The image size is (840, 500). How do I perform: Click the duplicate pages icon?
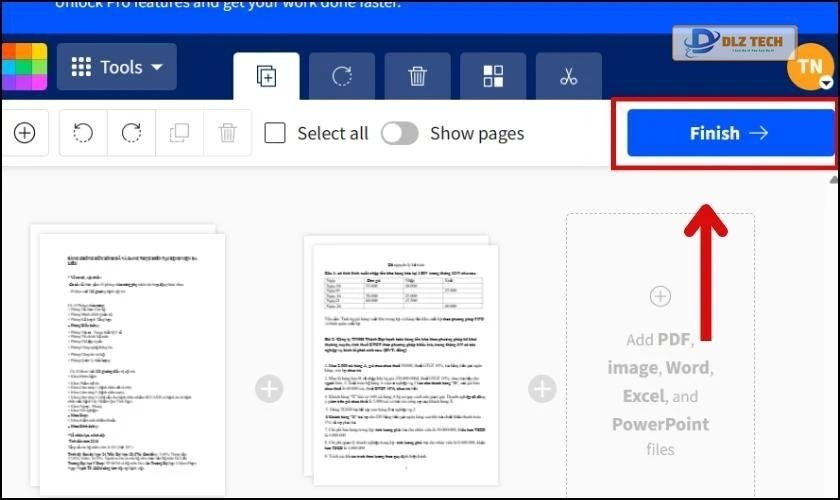pyautogui.click(x=179, y=133)
